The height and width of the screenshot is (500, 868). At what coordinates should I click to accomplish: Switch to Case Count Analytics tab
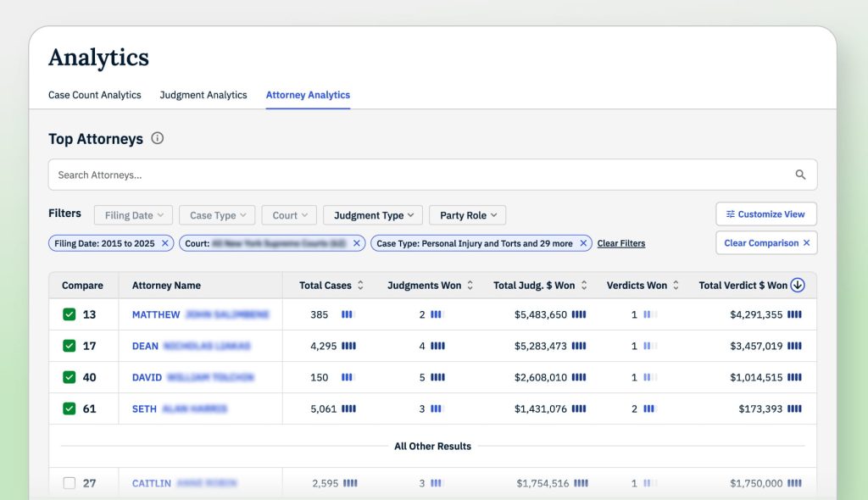pos(95,95)
